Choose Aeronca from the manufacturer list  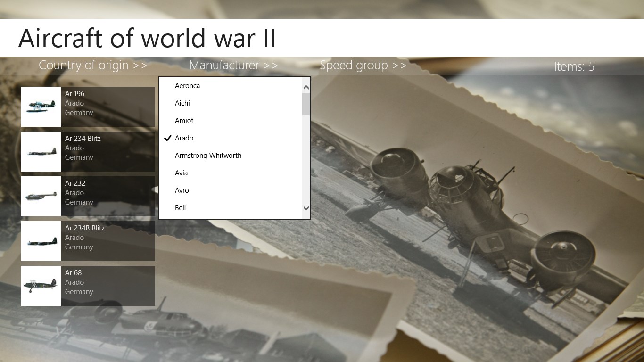click(x=187, y=86)
